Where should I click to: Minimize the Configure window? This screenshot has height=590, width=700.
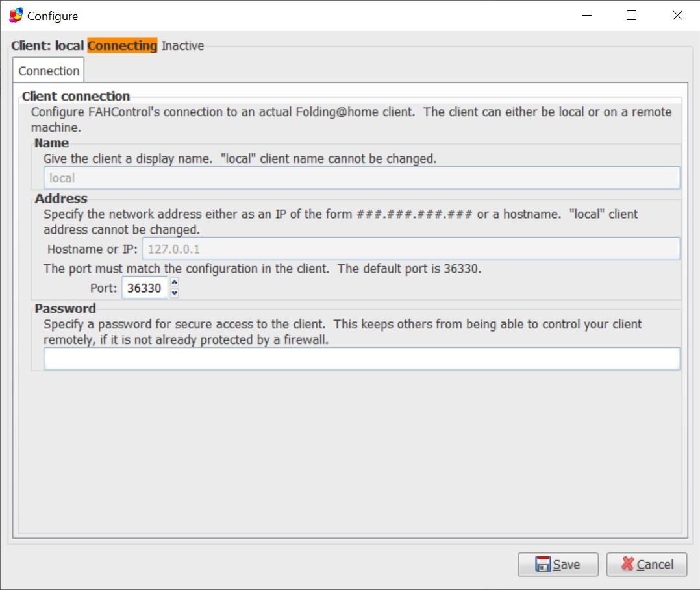point(586,15)
